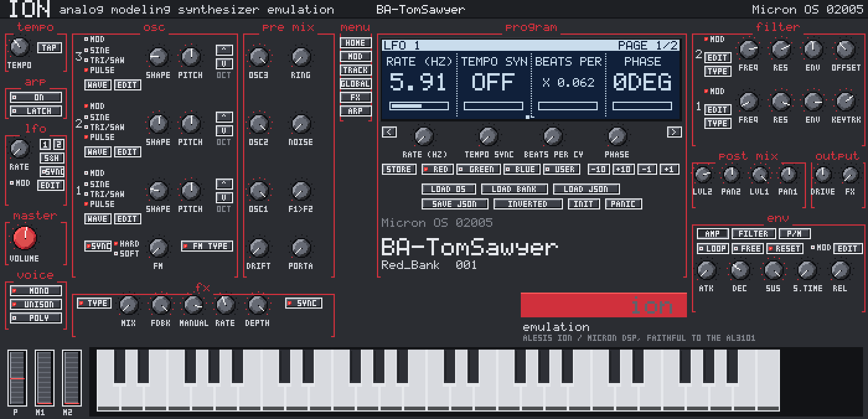Select the Soft sync radio option
Screen dimensions: 868x419
(126, 254)
